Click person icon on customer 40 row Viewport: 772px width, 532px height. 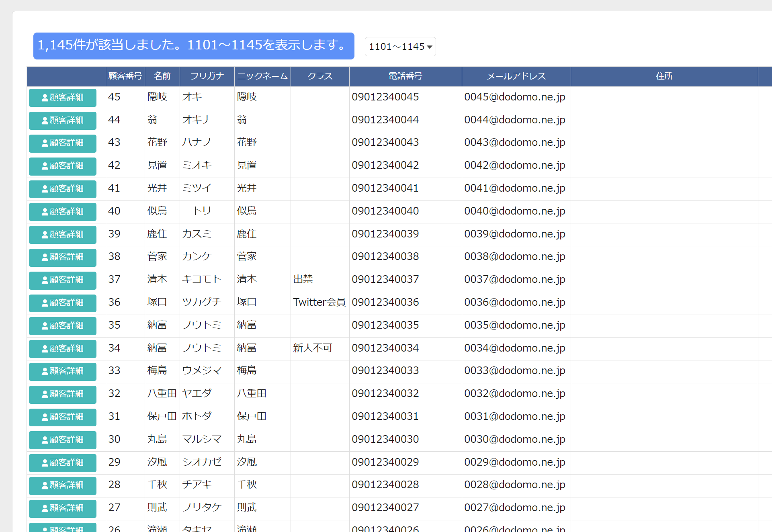click(45, 212)
